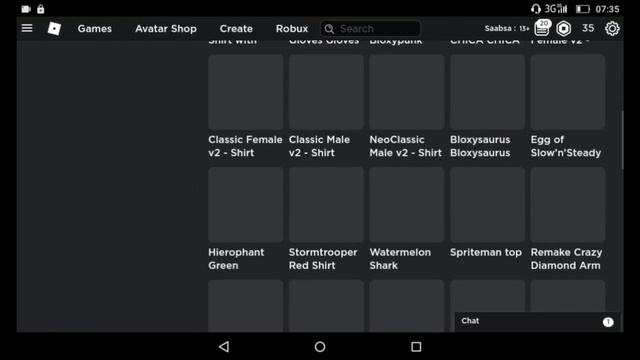Image resolution: width=640 pixels, height=360 pixels.
Task: Expand the Chat bar
Action: pos(538,322)
